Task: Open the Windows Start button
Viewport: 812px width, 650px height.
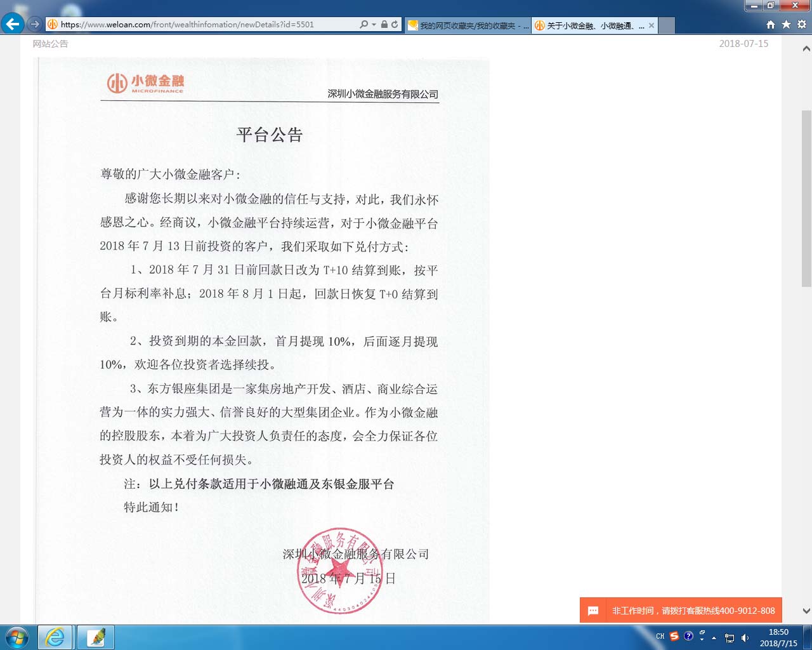Action: pyautogui.click(x=16, y=637)
